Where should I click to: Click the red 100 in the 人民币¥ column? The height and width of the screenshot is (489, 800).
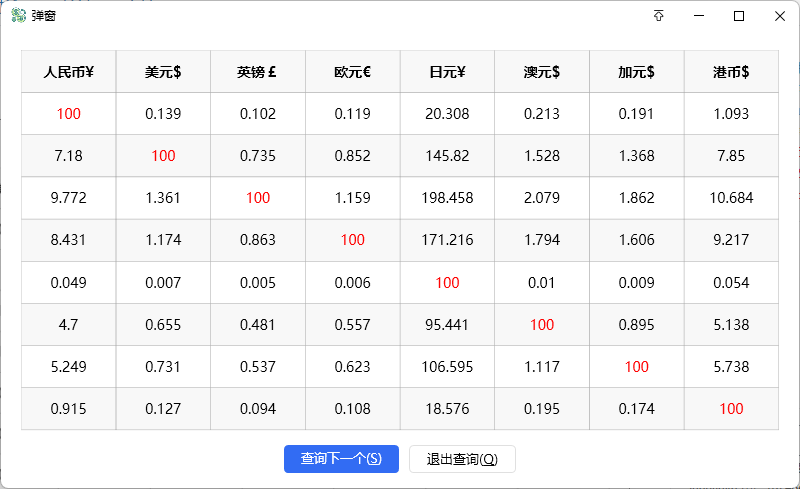68,114
